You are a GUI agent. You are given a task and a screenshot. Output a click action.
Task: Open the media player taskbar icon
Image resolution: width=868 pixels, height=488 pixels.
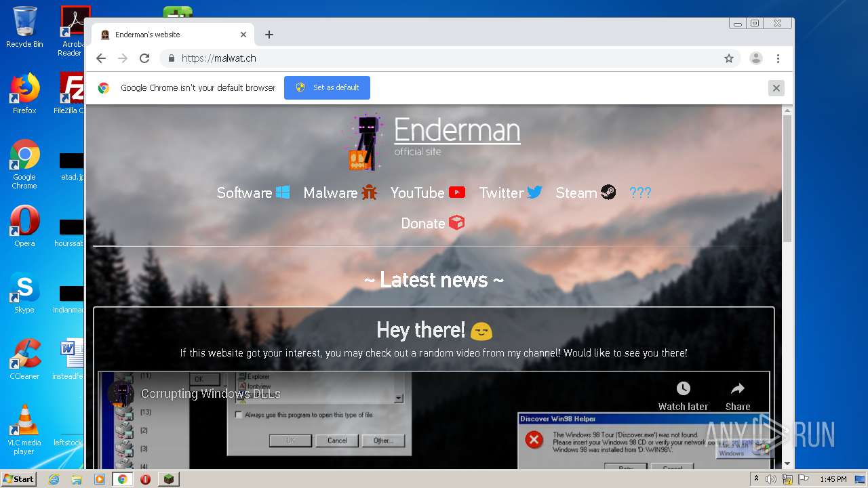pyautogui.click(x=100, y=479)
